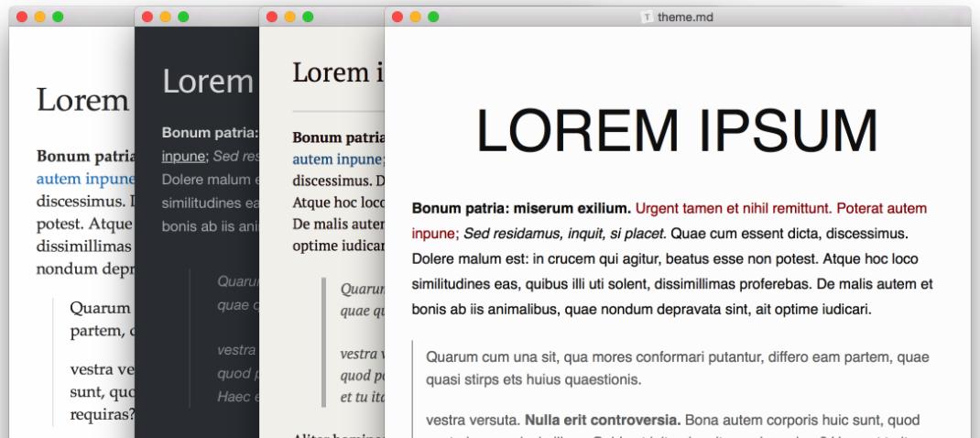Click green zoom button of leftmost window
This screenshot has height=438, width=980.
58,16
